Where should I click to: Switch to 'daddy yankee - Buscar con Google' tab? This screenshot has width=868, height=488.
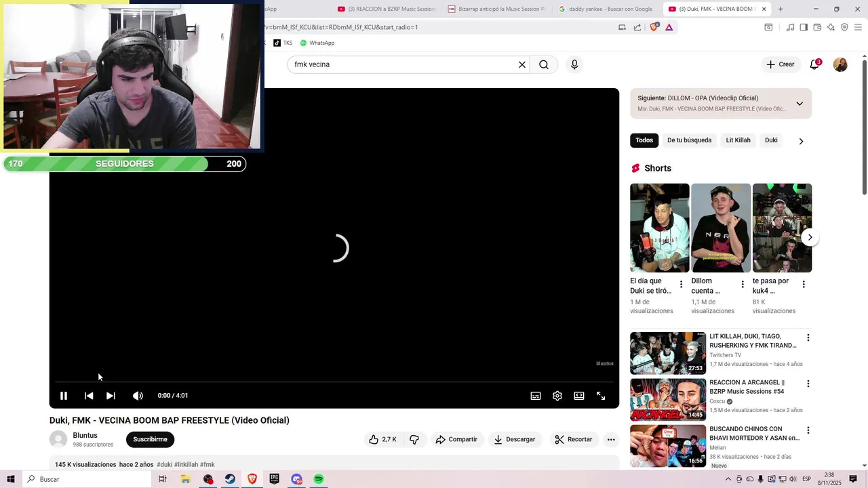(x=607, y=9)
